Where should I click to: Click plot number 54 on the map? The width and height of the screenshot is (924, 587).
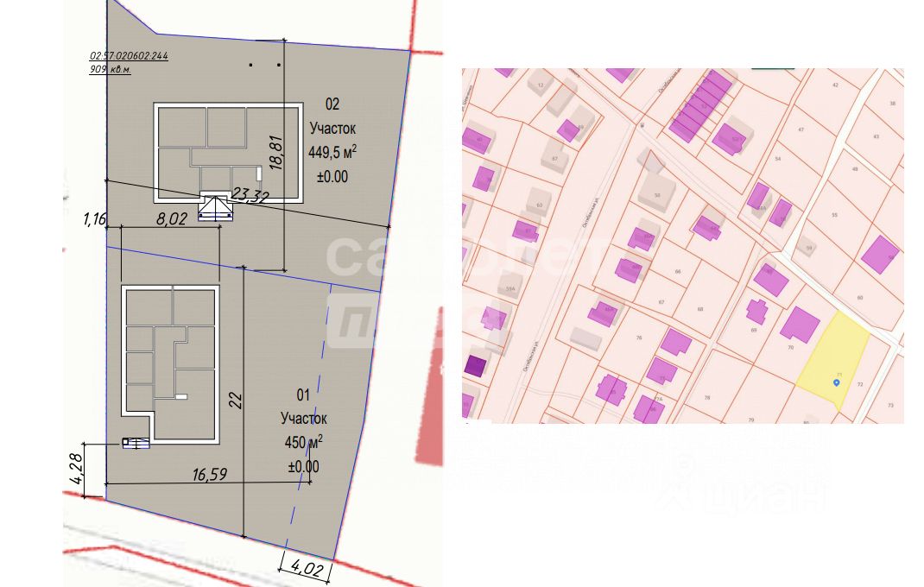(x=778, y=159)
